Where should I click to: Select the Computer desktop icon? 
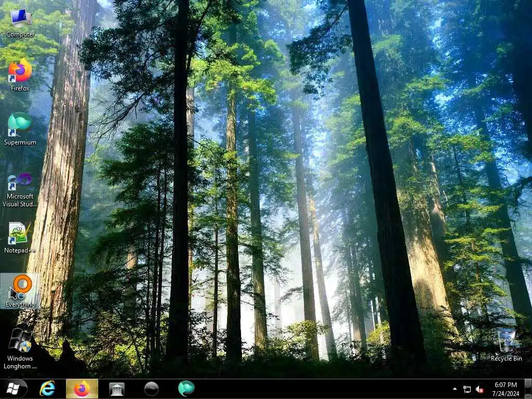pos(20,23)
